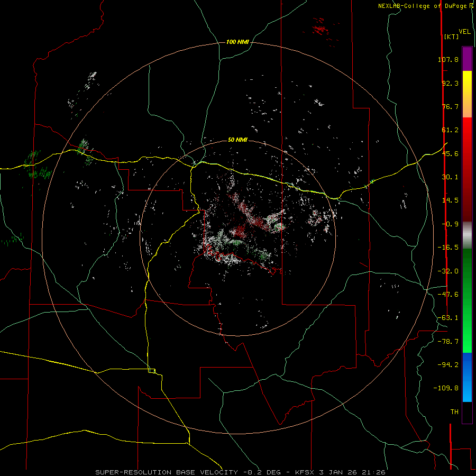Select the 107.8 legend value
The width and height of the screenshot is (476, 476).
point(448,59)
